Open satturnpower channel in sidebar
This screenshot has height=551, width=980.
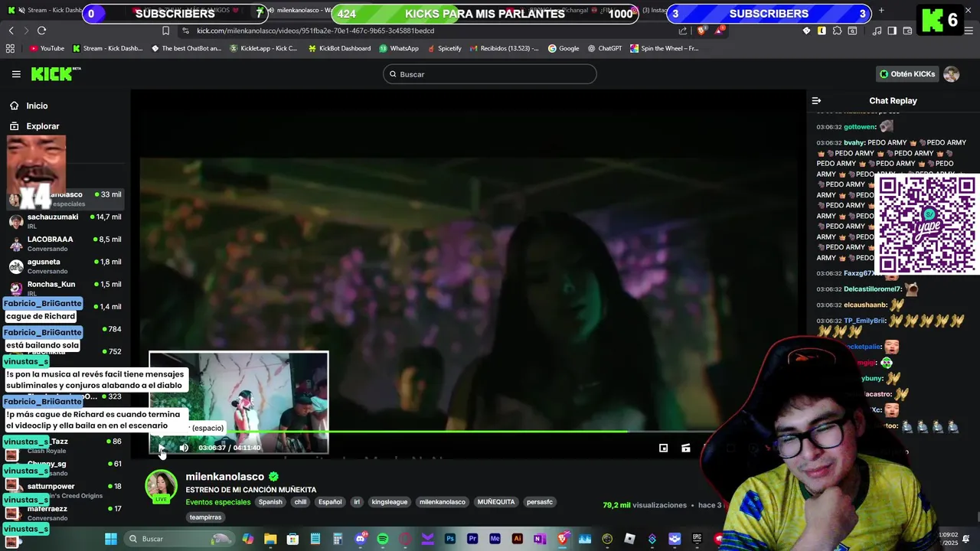65,490
